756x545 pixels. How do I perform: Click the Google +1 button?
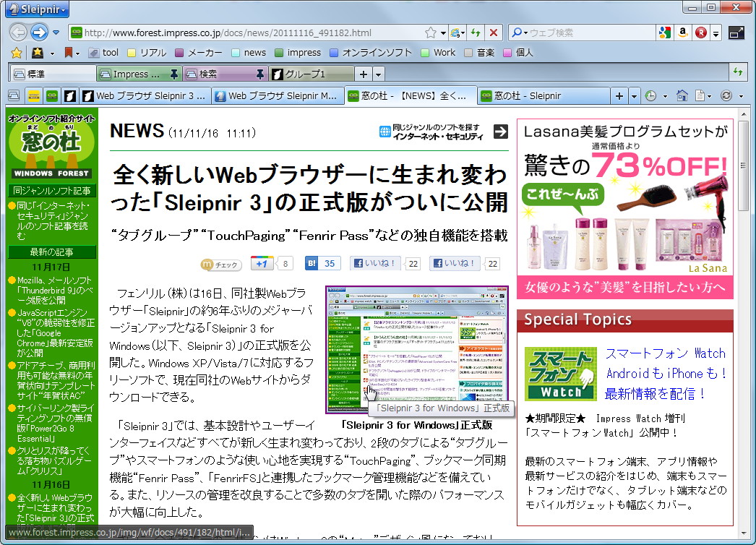click(262, 263)
